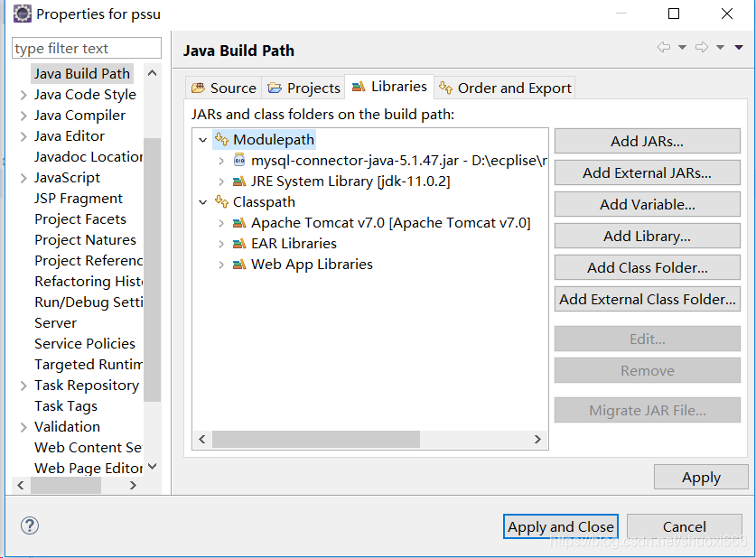The height and width of the screenshot is (558, 756).
Task: Click the EAR Libraries icon
Action: 239,244
